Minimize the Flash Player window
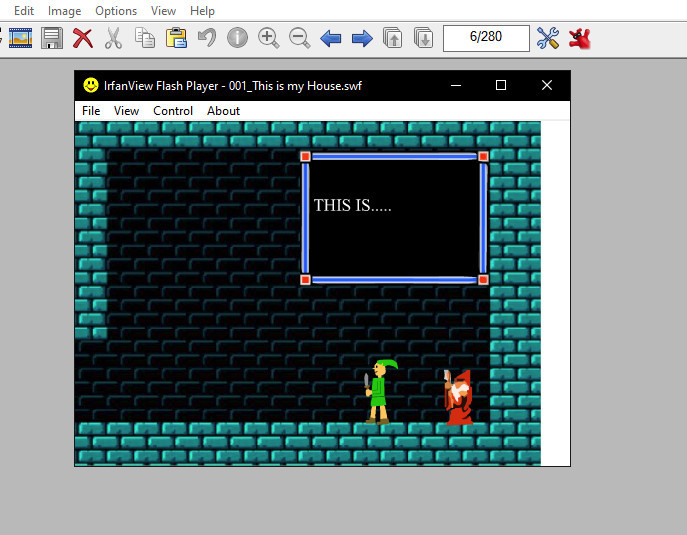The image size is (687, 535). tap(456, 85)
